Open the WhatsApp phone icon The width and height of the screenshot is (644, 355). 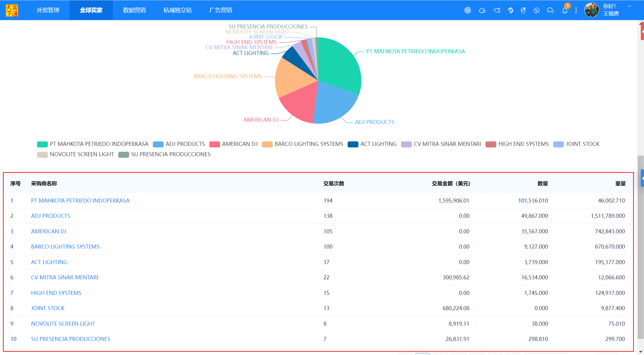537,10
